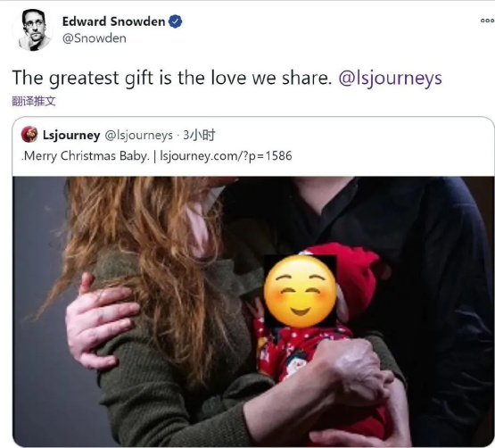The image size is (495, 448).
Task: Follow the @lsjourneys mention in tweet text
Action: [390, 78]
